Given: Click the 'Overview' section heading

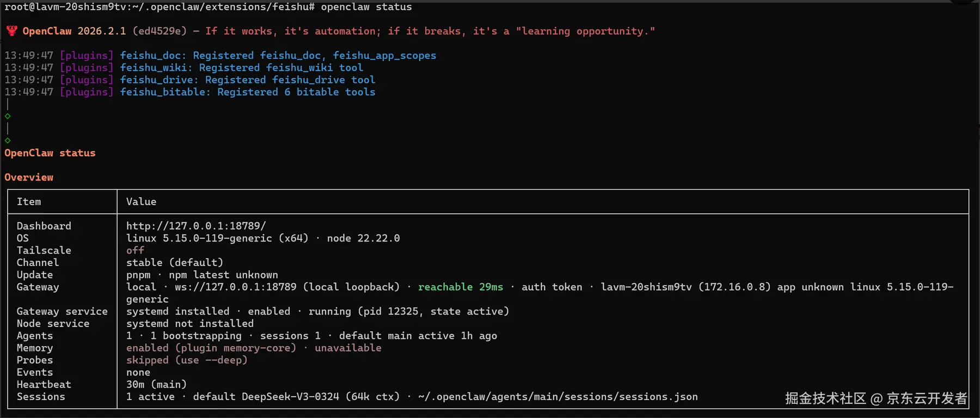Looking at the screenshot, I should tap(29, 177).
